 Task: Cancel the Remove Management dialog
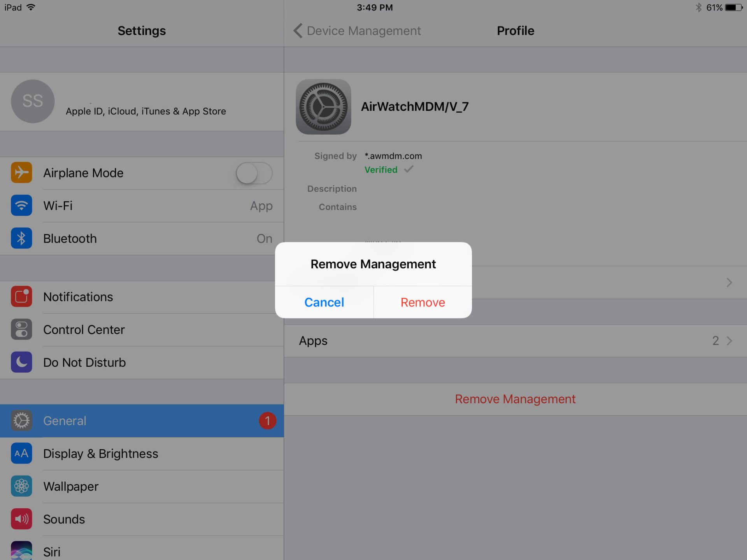pos(324,302)
